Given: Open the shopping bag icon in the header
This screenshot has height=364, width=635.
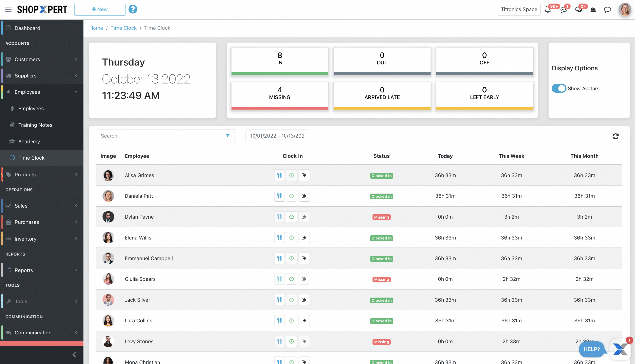Looking at the screenshot, I should click(x=593, y=9).
